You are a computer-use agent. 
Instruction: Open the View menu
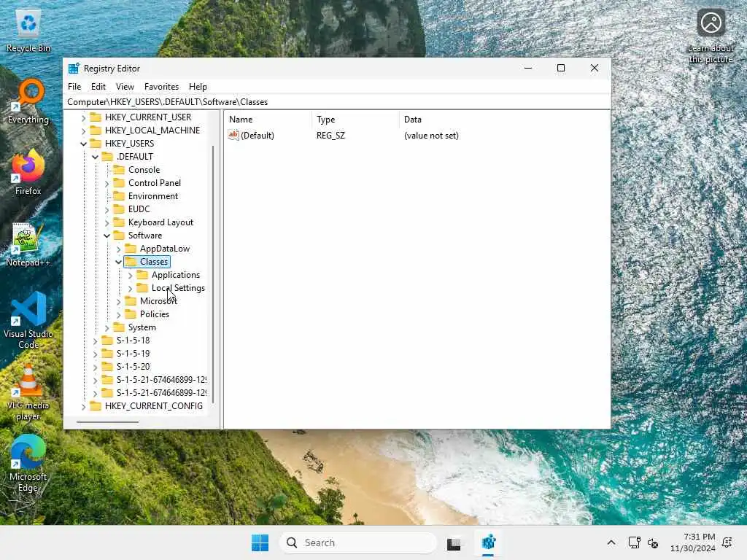(x=125, y=87)
